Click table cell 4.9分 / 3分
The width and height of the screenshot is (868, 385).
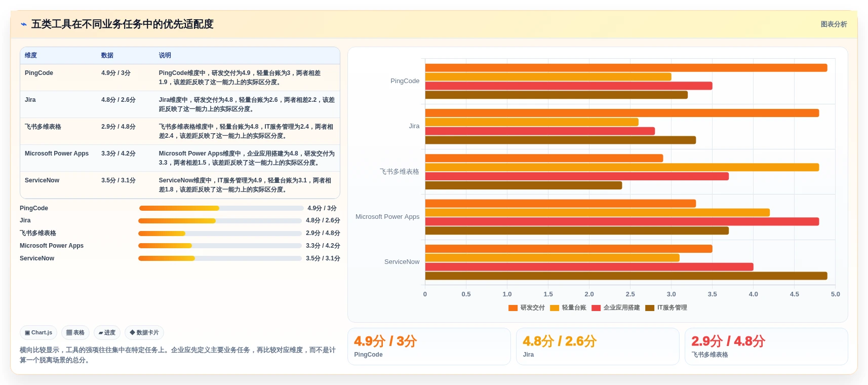point(116,73)
